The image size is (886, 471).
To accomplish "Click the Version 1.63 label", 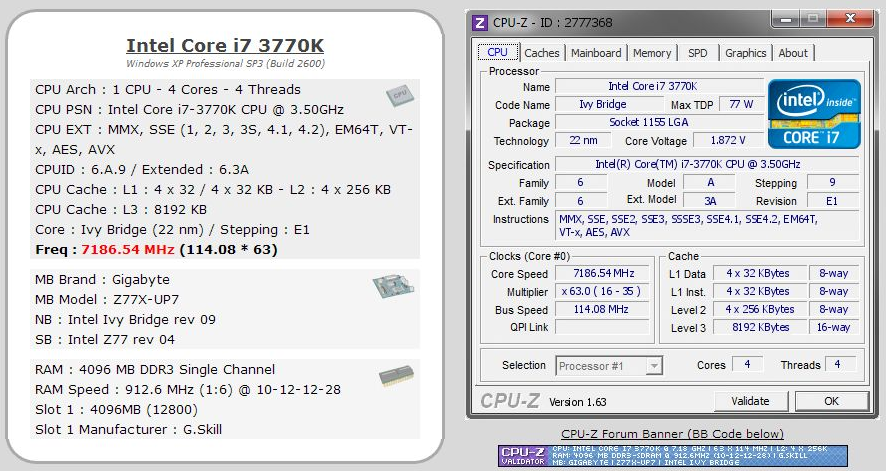I will point(577,402).
